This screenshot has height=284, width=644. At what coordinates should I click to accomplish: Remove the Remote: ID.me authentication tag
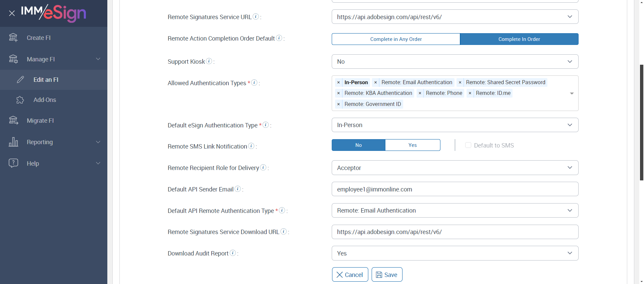(x=470, y=93)
